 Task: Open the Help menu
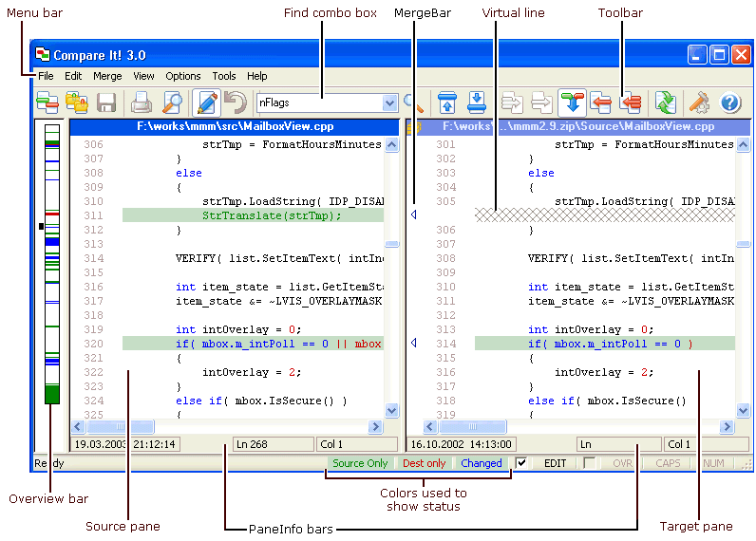point(257,76)
